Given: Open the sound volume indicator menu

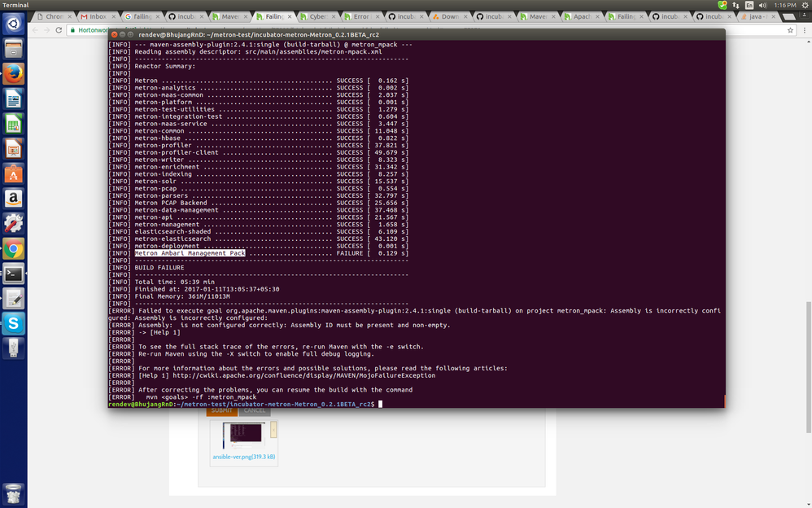Looking at the screenshot, I should point(762,5).
